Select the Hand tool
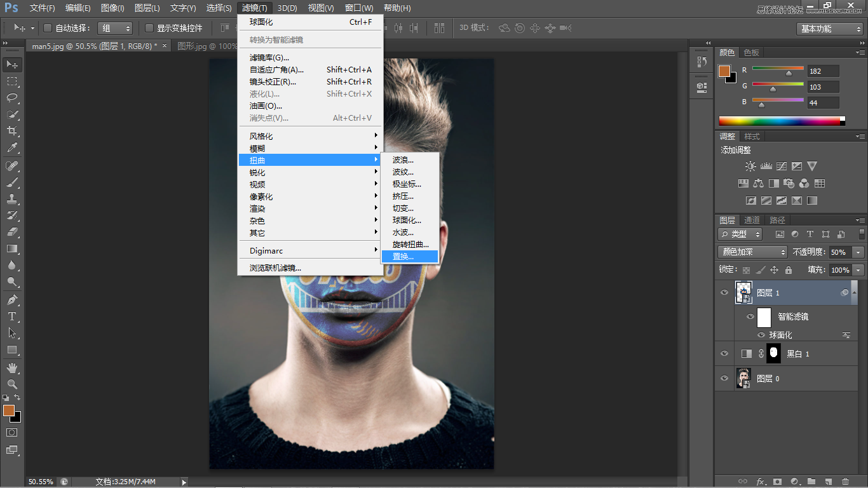Screen dimensions: 868x488 tap(12, 368)
